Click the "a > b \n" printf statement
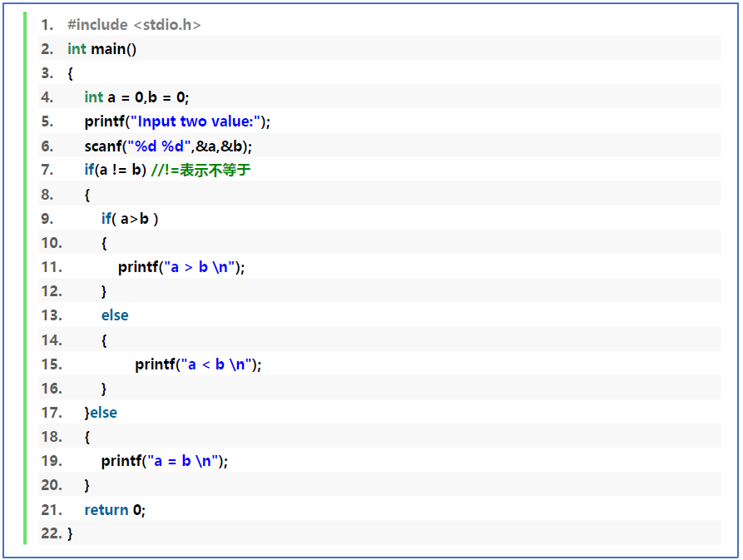Image resolution: width=743 pixels, height=560 pixels. coord(181,267)
